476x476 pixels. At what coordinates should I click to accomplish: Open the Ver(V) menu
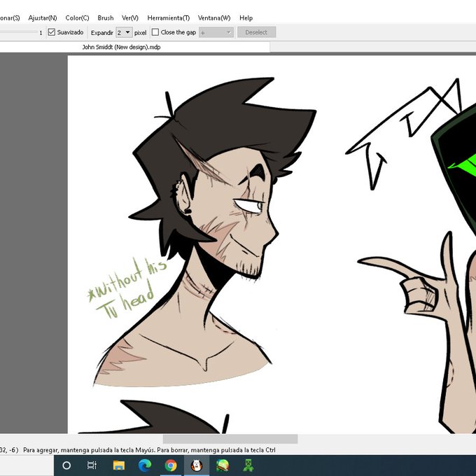click(x=130, y=18)
